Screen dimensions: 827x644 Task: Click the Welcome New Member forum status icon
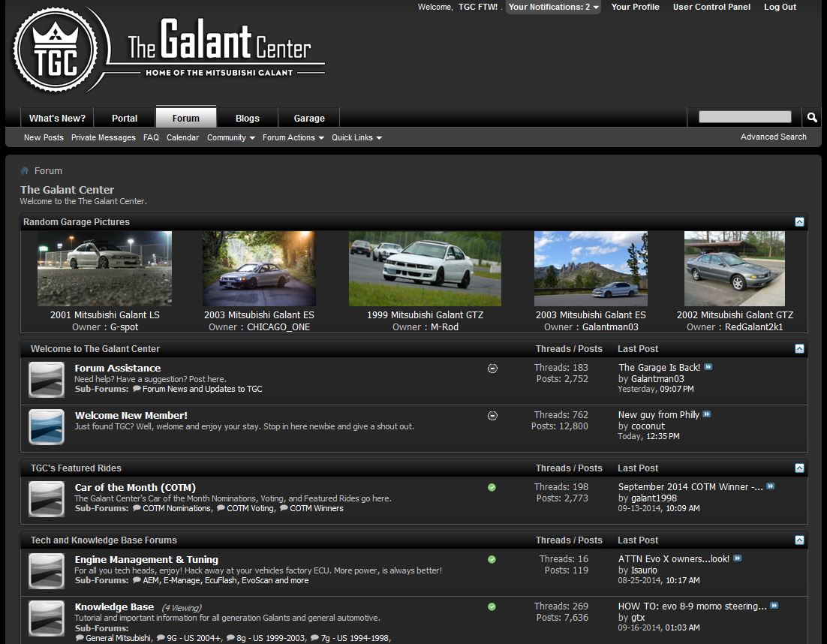coord(47,426)
